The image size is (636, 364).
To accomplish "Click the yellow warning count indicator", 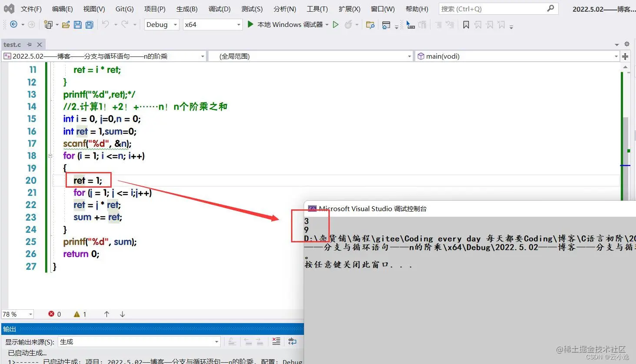I will [x=80, y=314].
